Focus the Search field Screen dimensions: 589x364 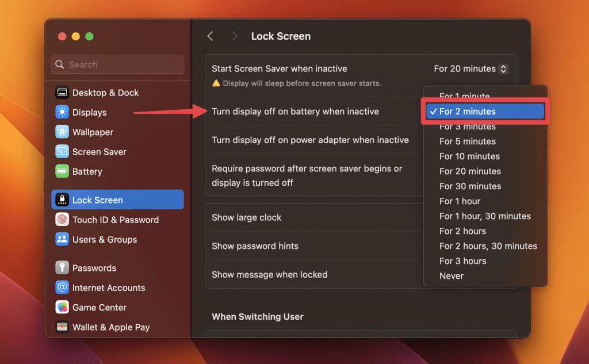pos(117,64)
